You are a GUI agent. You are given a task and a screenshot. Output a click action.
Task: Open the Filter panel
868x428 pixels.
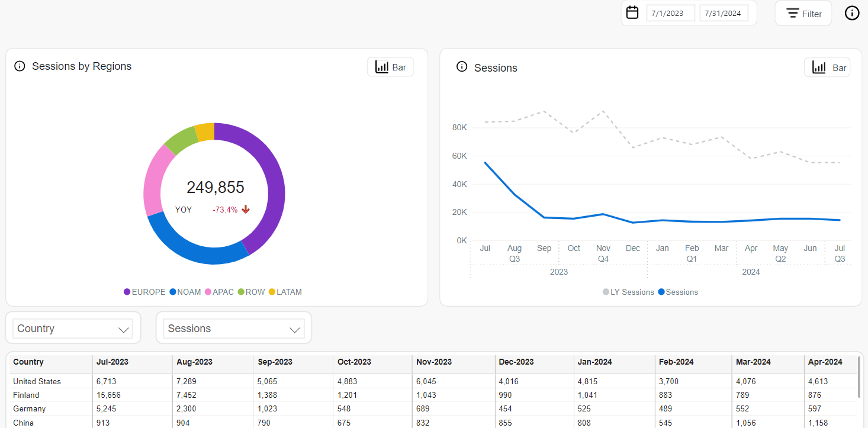[x=803, y=14]
